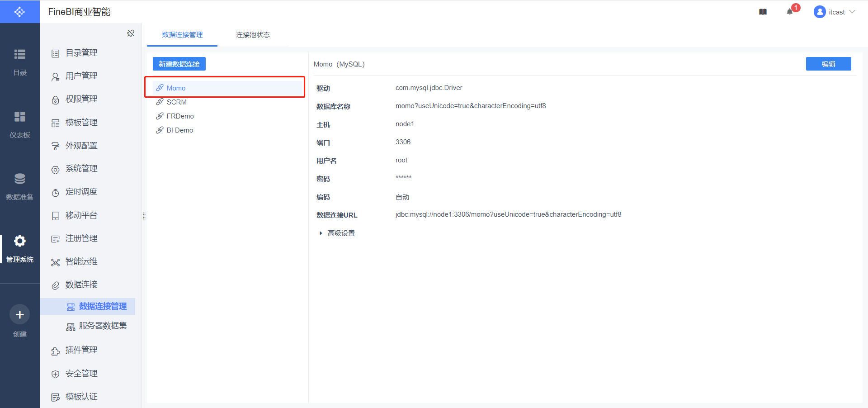Switch to the 连接池状态 tab
This screenshot has width=868, height=408.
[x=253, y=35]
